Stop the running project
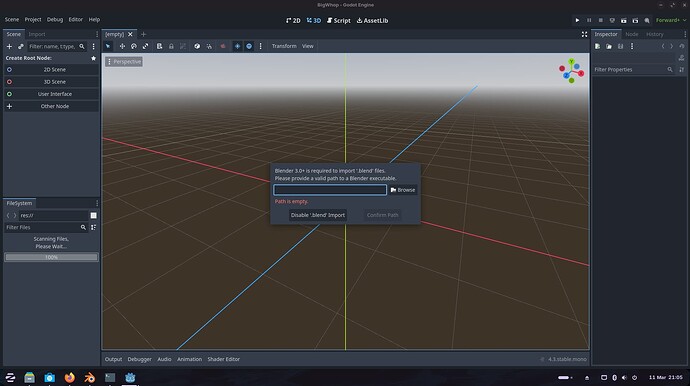 [x=601, y=20]
